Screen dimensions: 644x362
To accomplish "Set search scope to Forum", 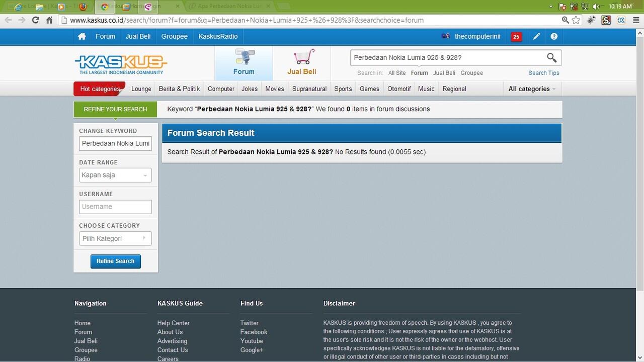I will (x=419, y=73).
